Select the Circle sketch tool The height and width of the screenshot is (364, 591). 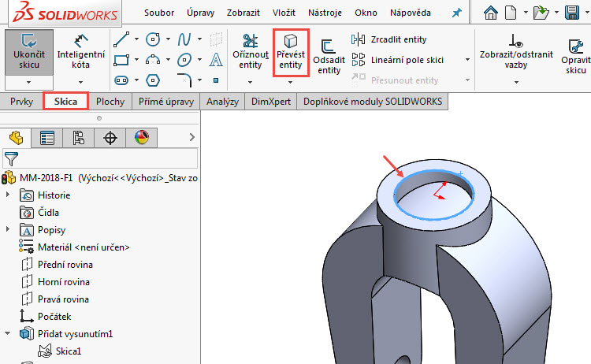click(x=153, y=39)
